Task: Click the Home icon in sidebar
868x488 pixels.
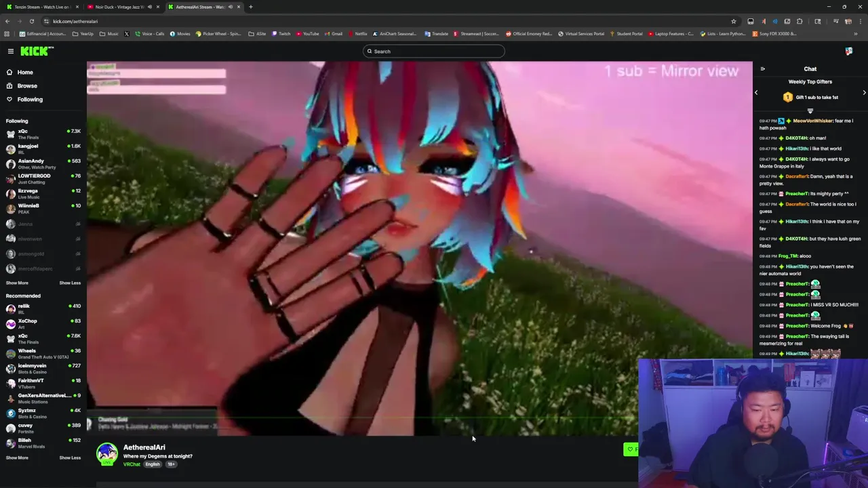Action: coord(9,72)
